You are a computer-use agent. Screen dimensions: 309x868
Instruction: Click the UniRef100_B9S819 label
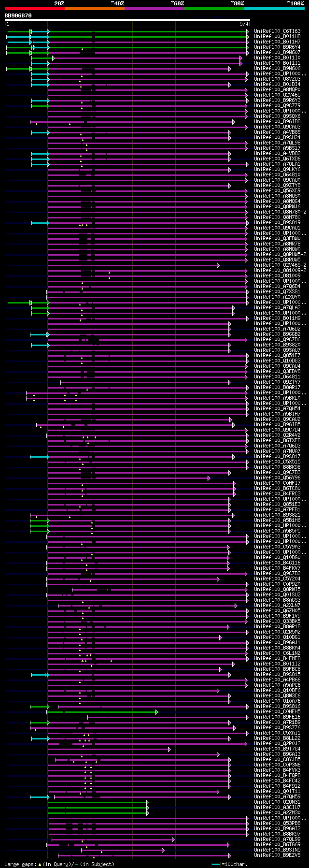coord(277,223)
